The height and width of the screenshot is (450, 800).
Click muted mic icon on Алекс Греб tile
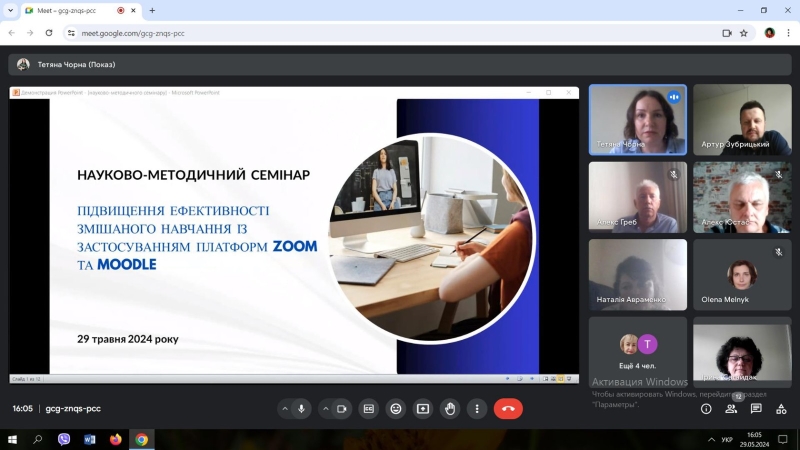click(x=674, y=174)
